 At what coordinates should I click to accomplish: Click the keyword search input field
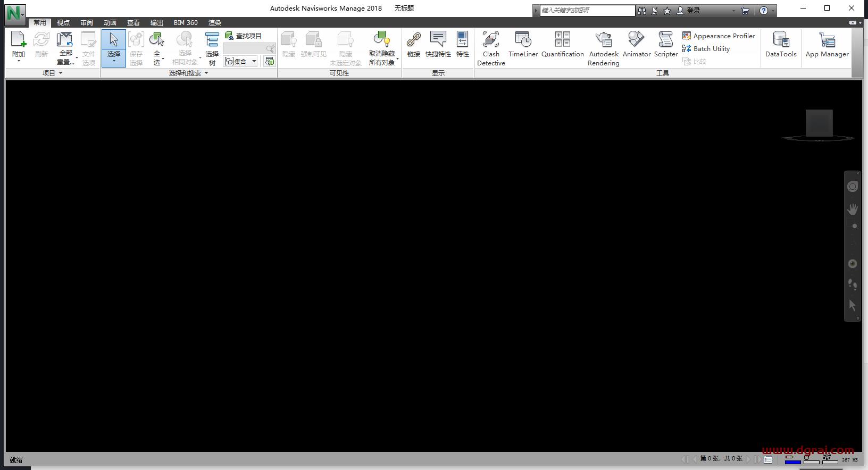click(587, 10)
